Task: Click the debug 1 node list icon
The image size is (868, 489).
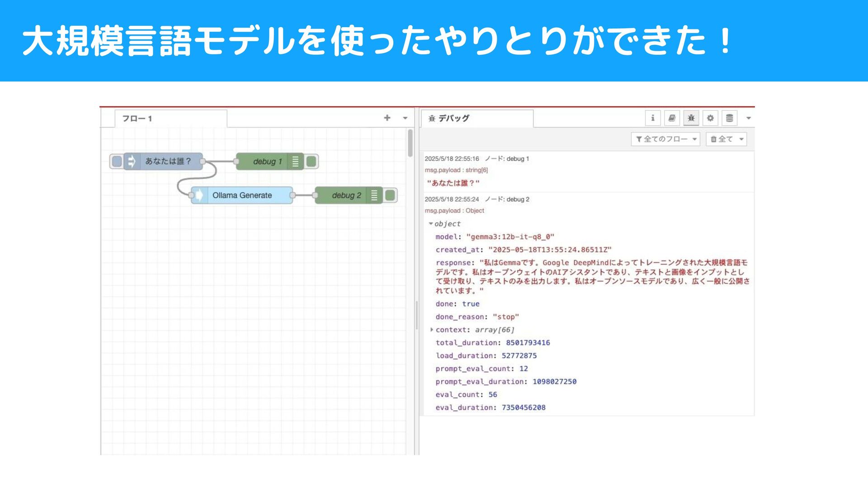Action: coord(295,161)
